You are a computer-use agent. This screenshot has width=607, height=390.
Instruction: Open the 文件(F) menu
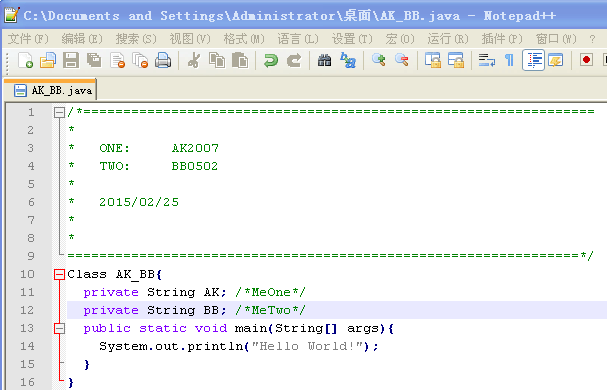(28, 39)
